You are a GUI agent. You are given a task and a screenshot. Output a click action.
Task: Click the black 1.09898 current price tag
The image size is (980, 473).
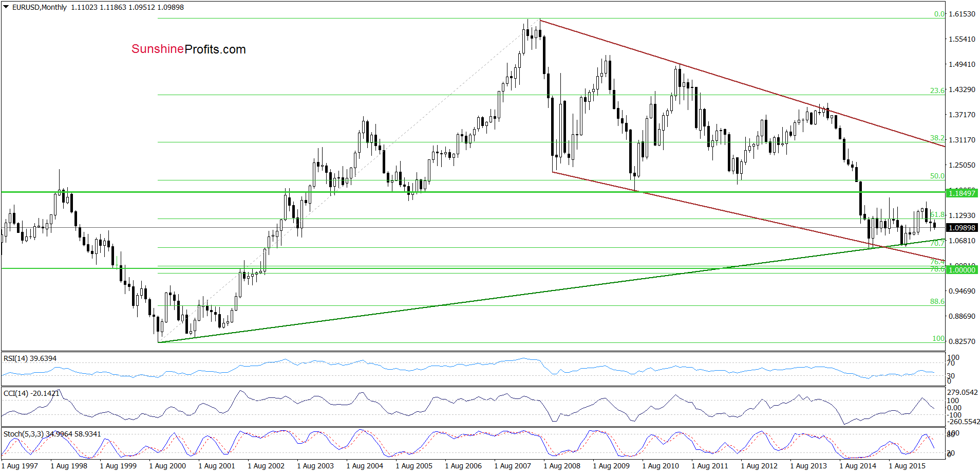(x=962, y=228)
